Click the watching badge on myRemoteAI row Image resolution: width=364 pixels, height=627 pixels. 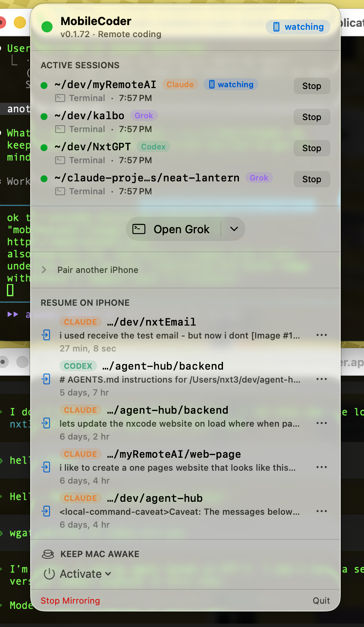point(231,85)
